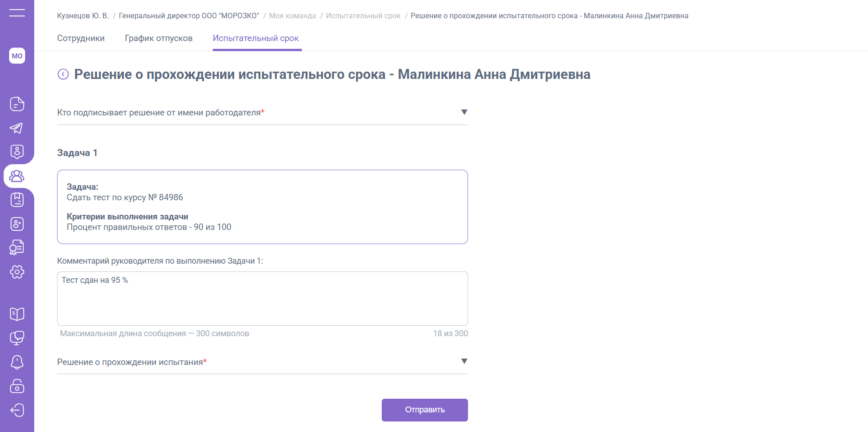This screenshot has width=868, height=432.
Task: Click the logout arrow icon
Action: [x=17, y=410]
